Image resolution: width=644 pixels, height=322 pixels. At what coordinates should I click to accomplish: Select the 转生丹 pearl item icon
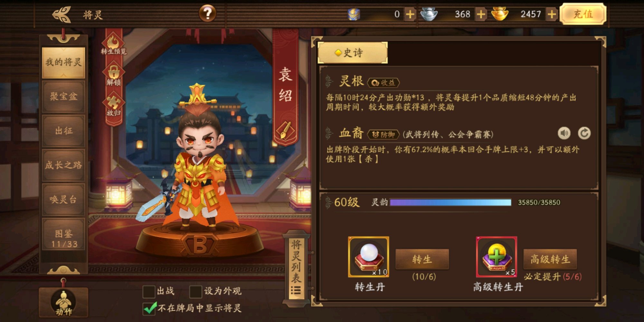369,257
